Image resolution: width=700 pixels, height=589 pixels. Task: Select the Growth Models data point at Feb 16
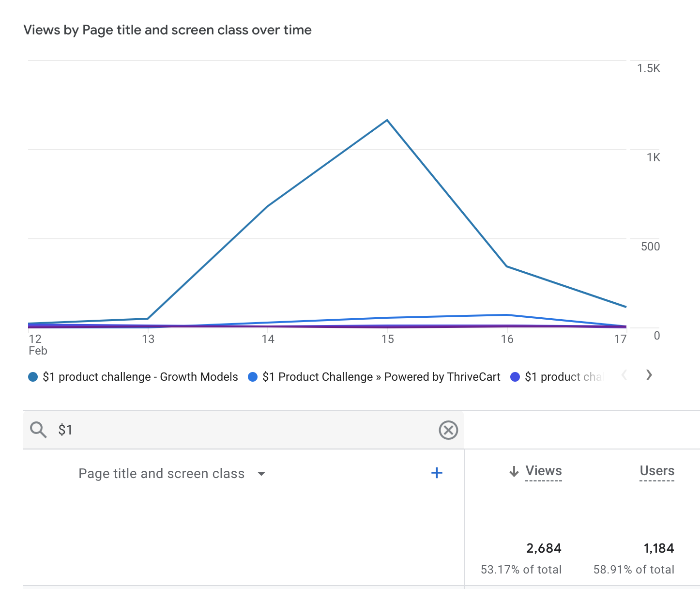click(x=507, y=266)
